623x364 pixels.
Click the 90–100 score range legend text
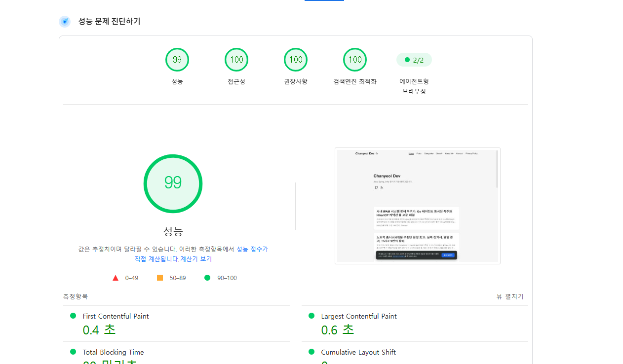pyautogui.click(x=227, y=278)
